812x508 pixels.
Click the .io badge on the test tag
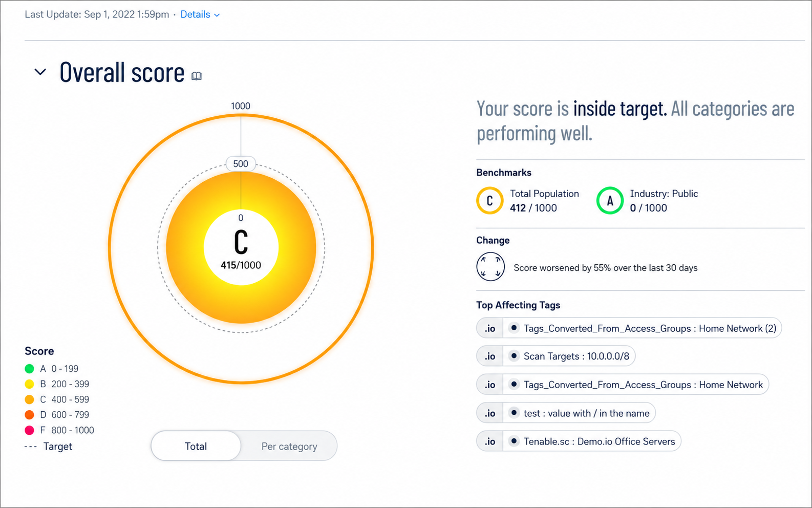(x=490, y=413)
